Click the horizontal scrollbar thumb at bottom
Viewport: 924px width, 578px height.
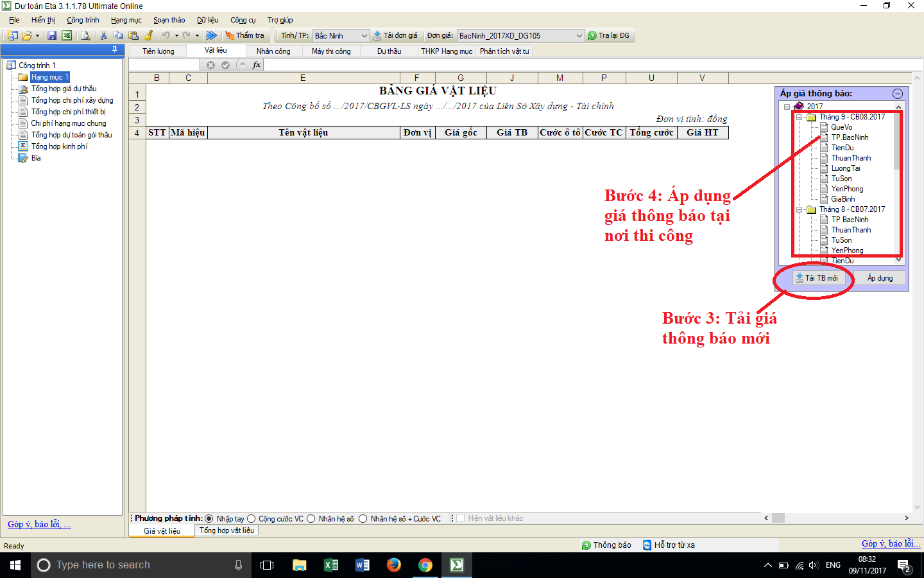click(x=778, y=518)
